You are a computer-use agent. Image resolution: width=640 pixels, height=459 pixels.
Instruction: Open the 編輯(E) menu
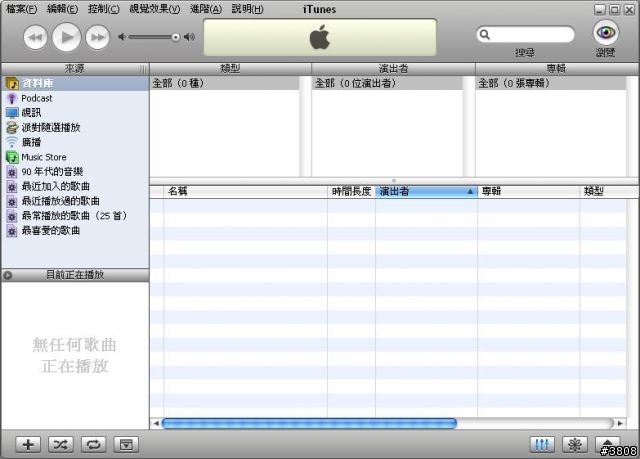point(62,9)
